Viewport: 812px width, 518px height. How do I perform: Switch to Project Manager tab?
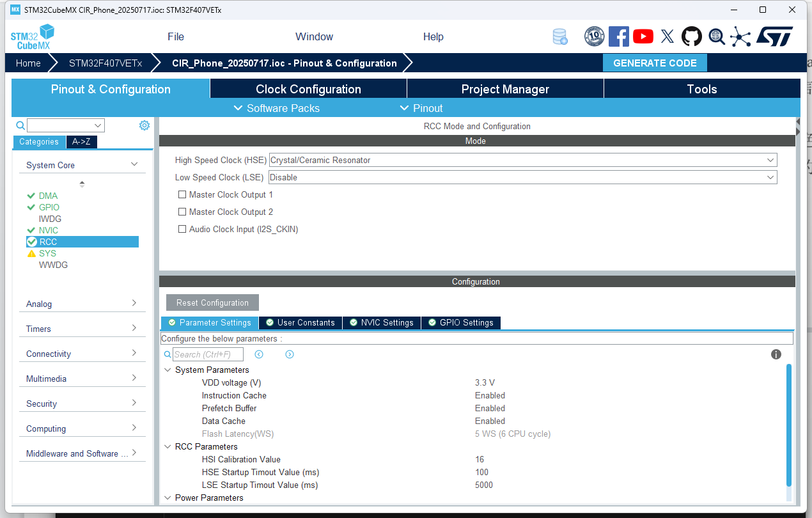click(505, 89)
